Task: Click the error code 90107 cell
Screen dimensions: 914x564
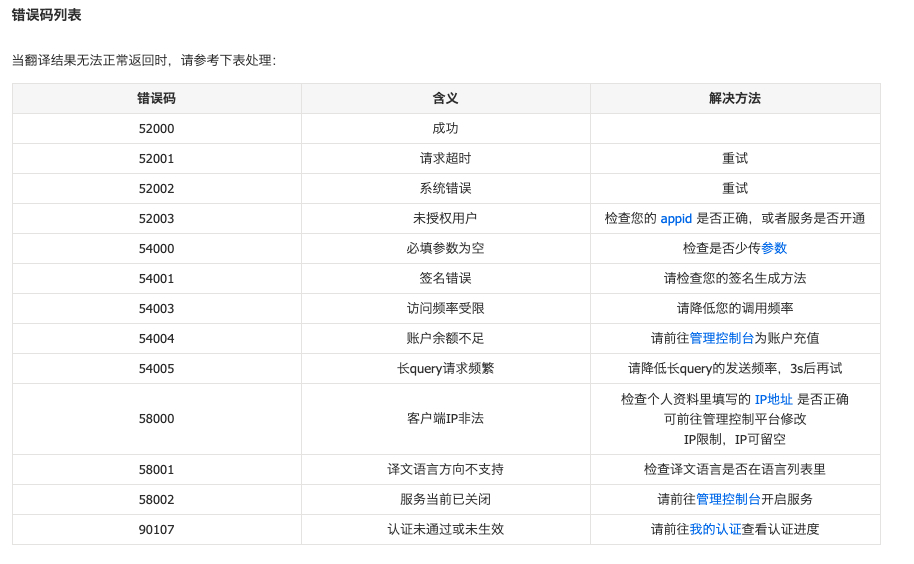Action: (x=156, y=529)
